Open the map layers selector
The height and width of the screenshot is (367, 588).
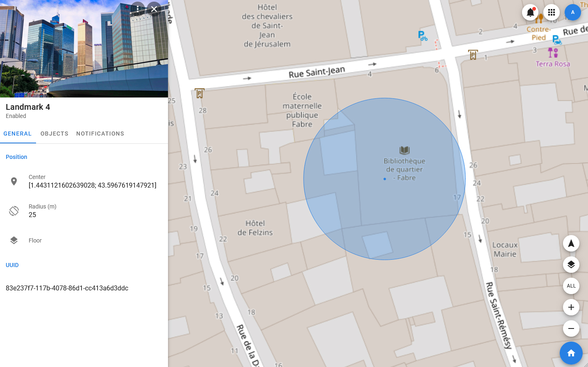tap(571, 265)
